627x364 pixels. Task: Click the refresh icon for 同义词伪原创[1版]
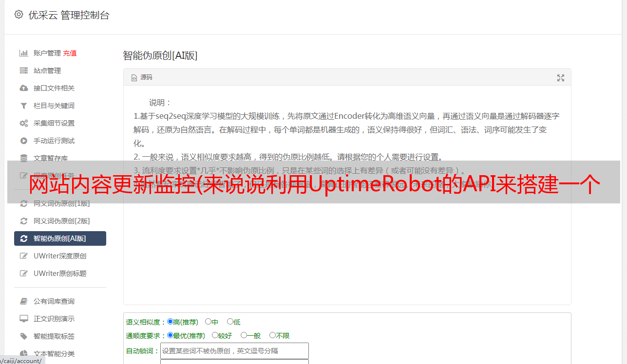(23, 203)
